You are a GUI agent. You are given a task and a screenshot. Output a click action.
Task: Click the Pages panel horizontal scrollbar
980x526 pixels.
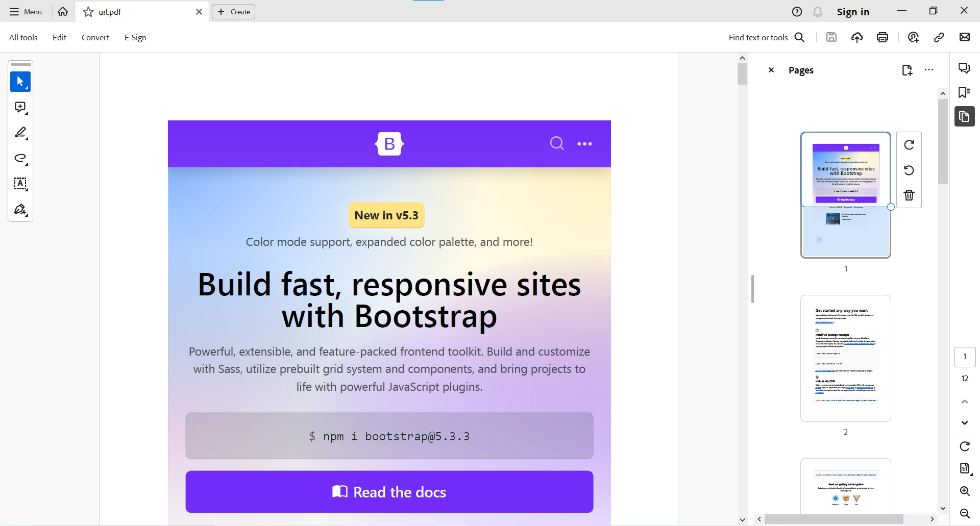coord(834,519)
